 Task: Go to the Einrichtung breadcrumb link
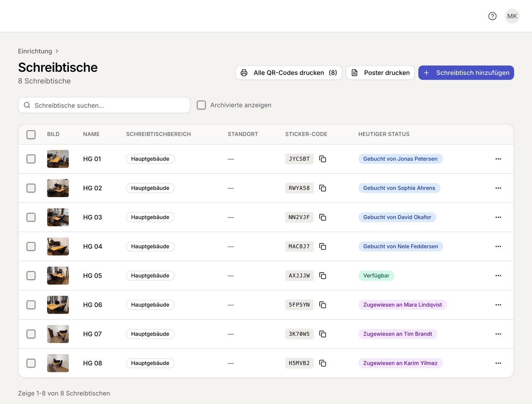[x=35, y=51]
